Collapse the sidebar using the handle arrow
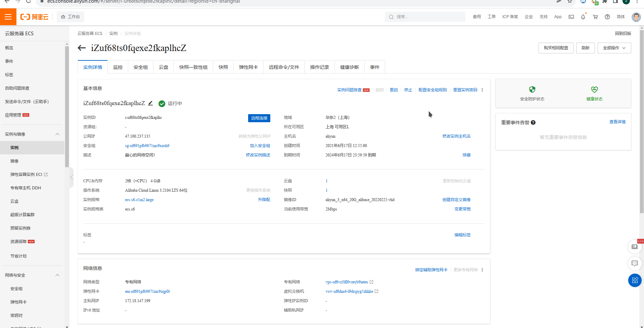Screen dimensions: 644x328 [72, 177]
